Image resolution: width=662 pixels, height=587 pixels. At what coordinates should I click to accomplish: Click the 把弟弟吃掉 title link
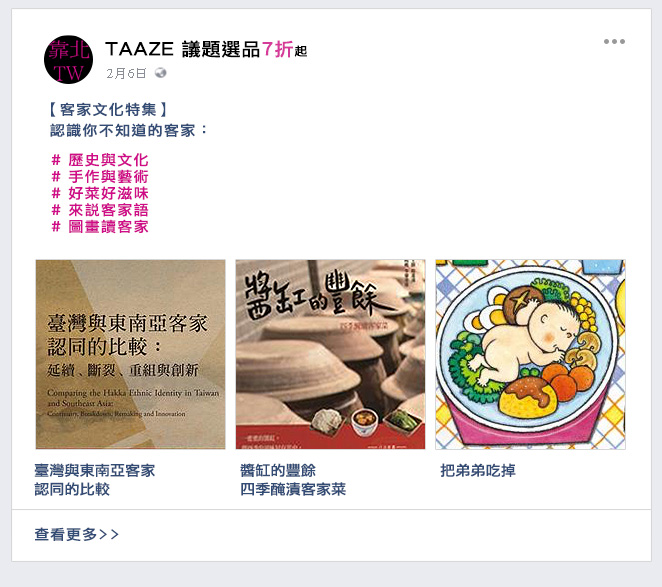(478, 470)
